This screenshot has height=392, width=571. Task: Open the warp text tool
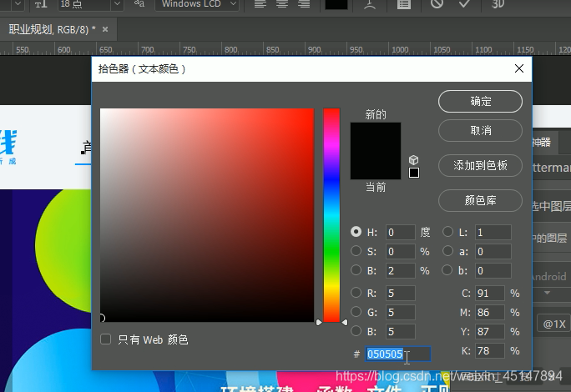coord(370,4)
